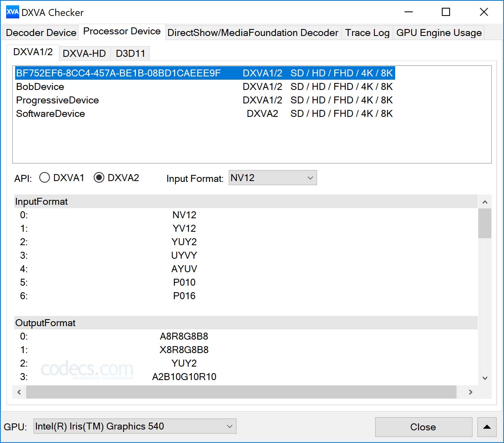Click the InputFormat section header
The width and height of the screenshot is (504, 443).
[246, 201]
